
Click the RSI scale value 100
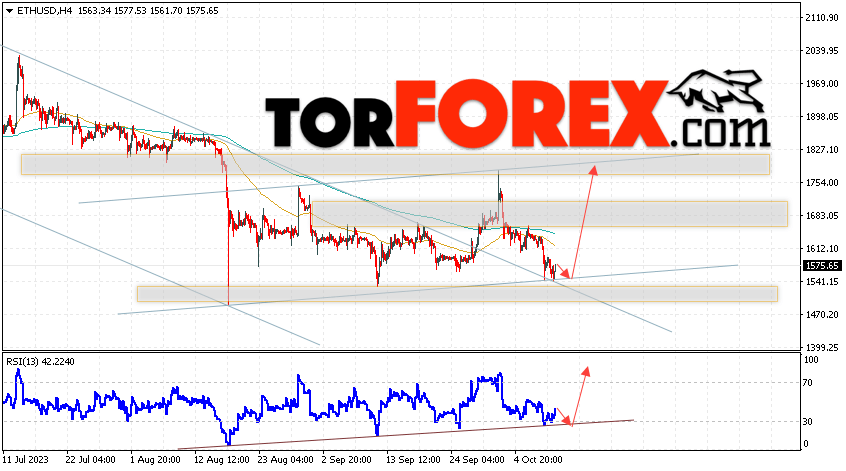pos(811,360)
